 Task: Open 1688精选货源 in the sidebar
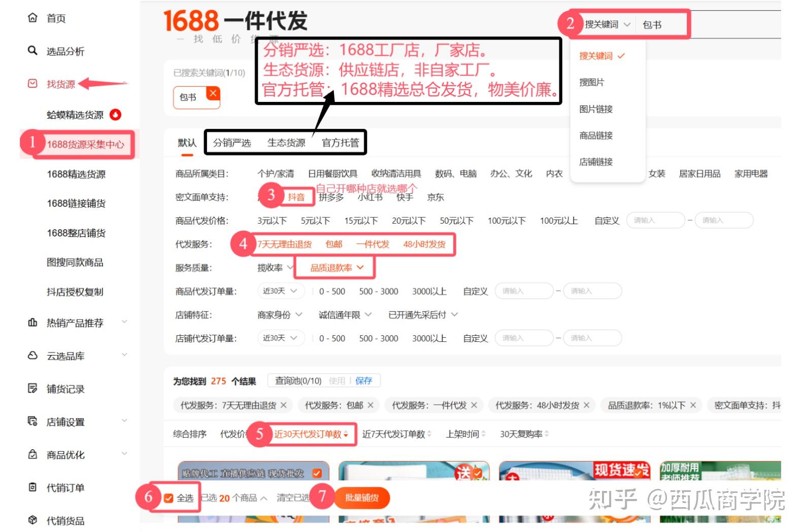[76, 174]
